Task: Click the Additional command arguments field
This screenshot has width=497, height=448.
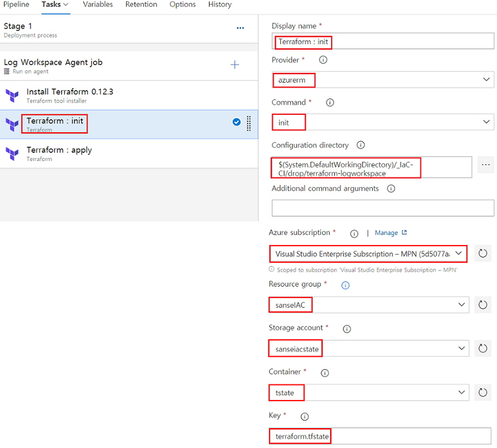Action: [x=383, y=208]
